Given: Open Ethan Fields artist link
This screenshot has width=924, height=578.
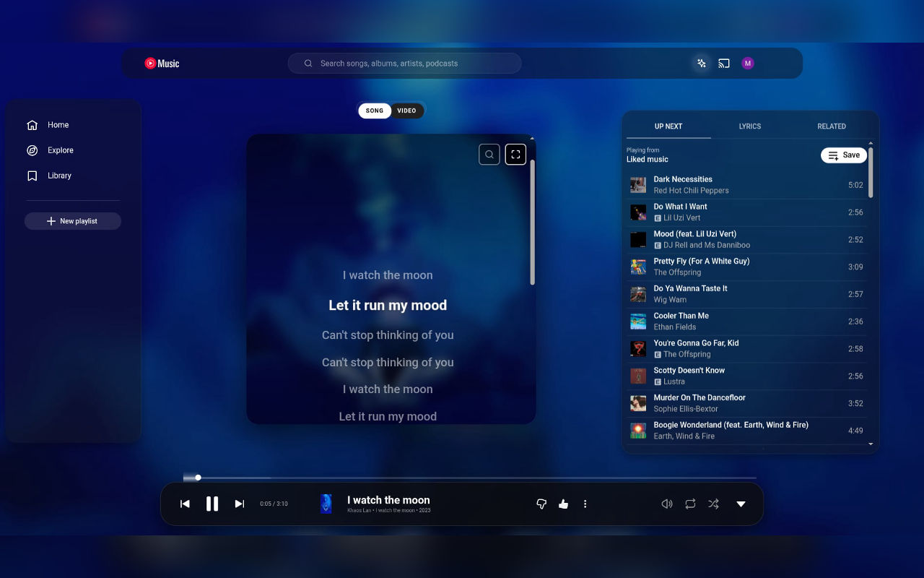Looking at the screenshot, I should click(x=675, y=327).
